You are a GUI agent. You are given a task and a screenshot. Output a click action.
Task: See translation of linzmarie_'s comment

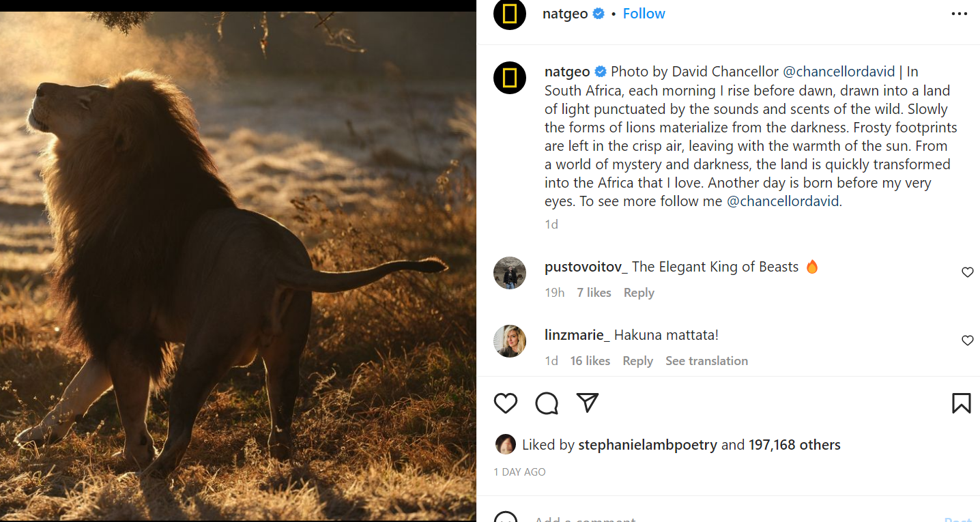pos(706,361)
